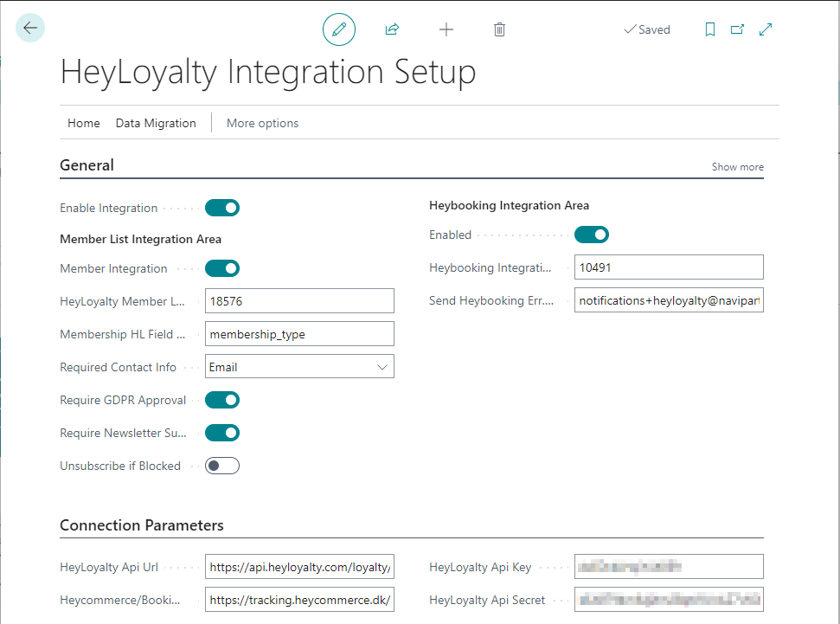Collapse Connection Parameters section header
Screen dimensions: 840x624
(x=141, y=525)
